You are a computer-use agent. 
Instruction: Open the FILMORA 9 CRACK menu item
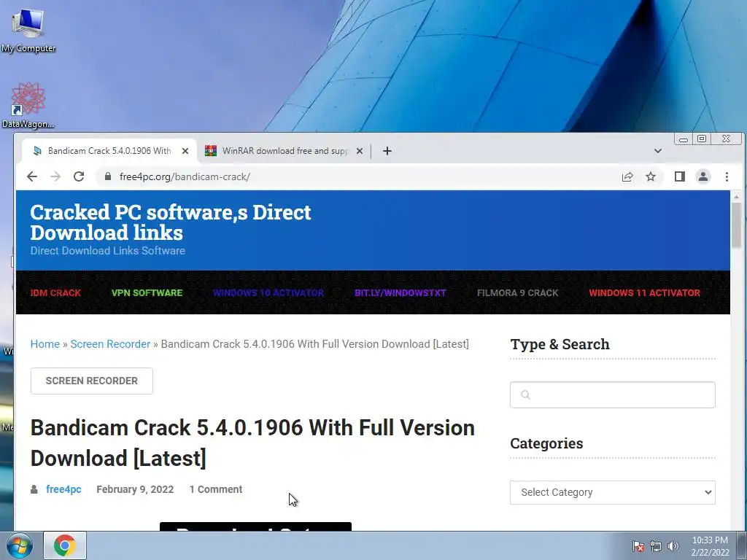518,293
